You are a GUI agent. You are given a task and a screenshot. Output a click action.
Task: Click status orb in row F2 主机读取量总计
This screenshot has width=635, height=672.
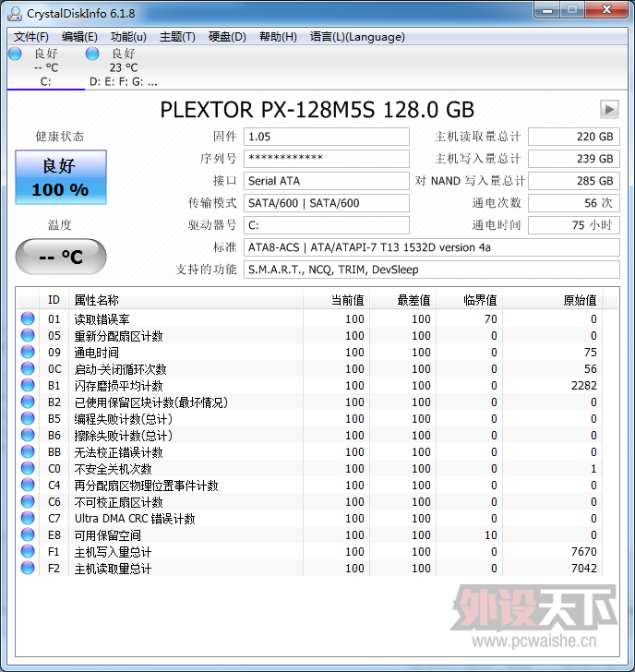point(28,568)
